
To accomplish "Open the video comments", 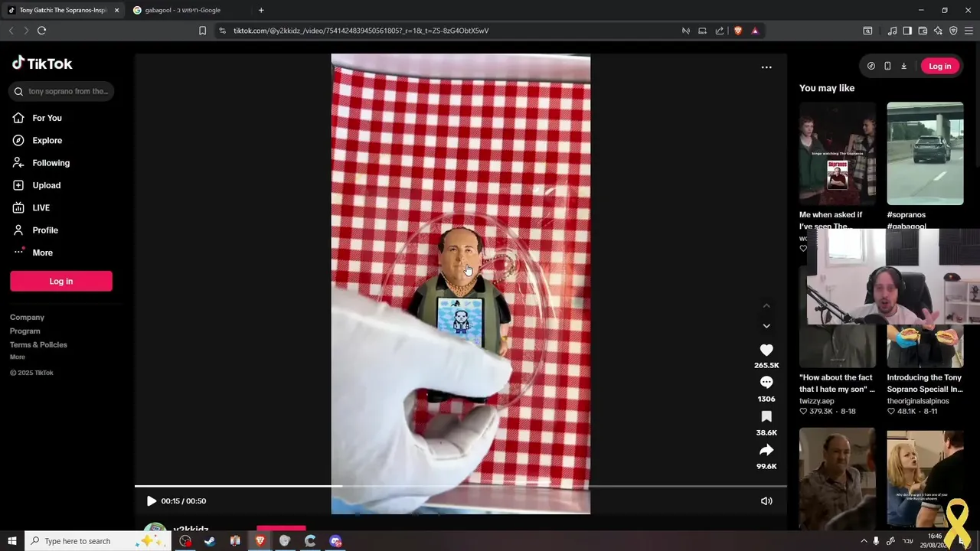I will coord(766,383).
